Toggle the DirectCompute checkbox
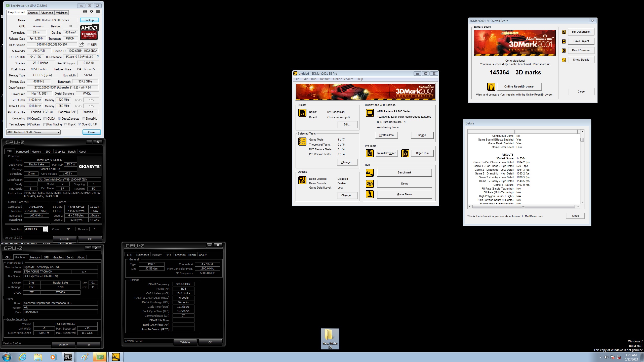Viewport: 644px width, 362px height. click(x=60, y=119)
